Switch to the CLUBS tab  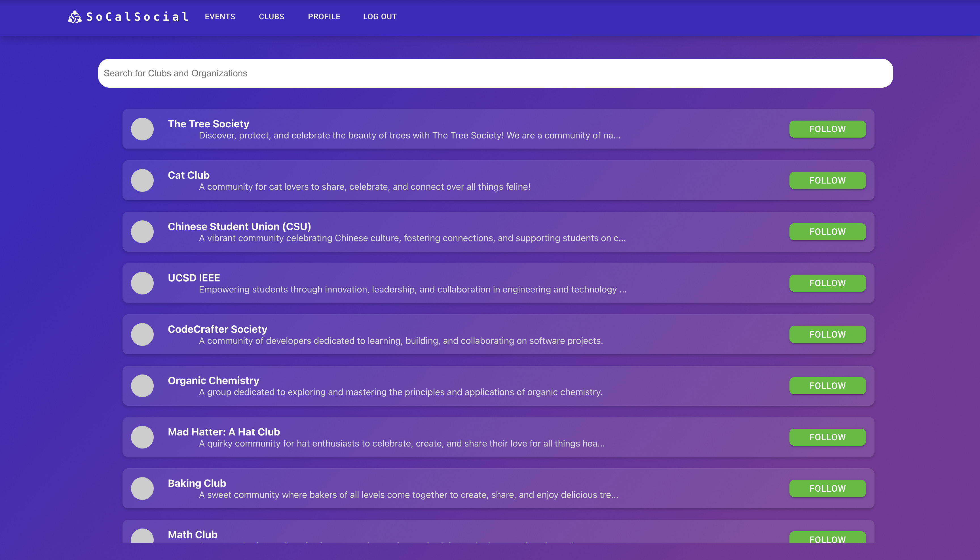point(271,16)
